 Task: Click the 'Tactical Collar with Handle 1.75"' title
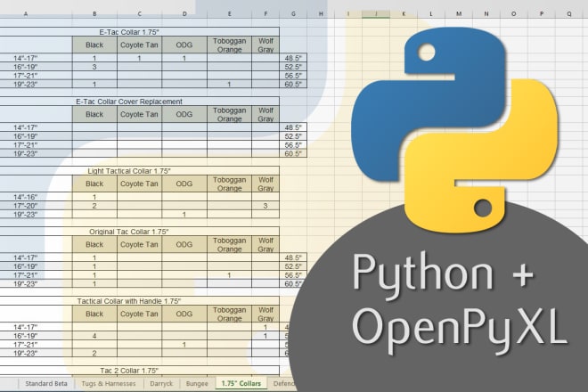pyautogui.click(x=129, y=301)
